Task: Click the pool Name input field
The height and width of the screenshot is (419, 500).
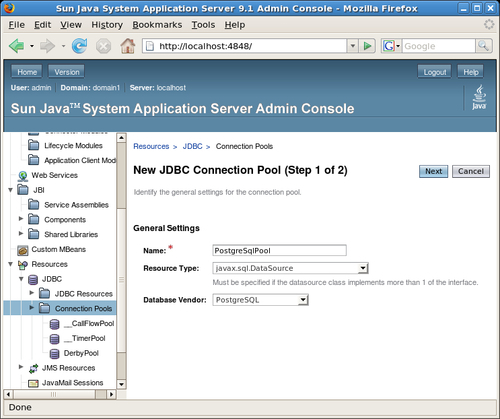Action: click(279, 250)
